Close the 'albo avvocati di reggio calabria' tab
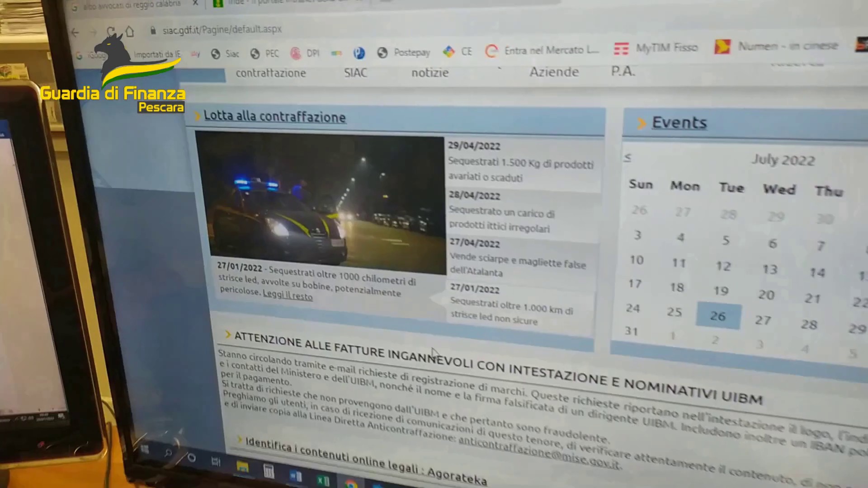This screenshot has width=868, height=488. 195,3
